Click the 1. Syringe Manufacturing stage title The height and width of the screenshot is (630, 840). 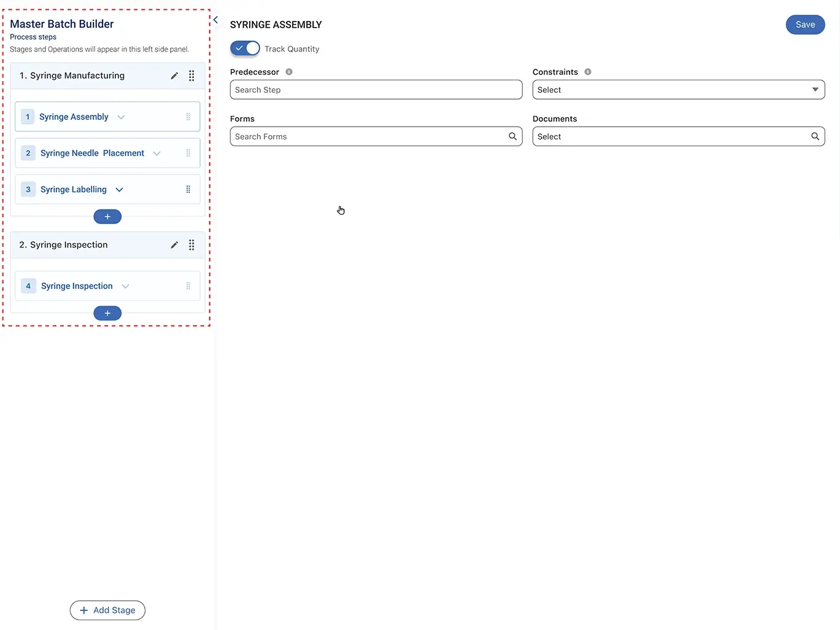[72, 76]
